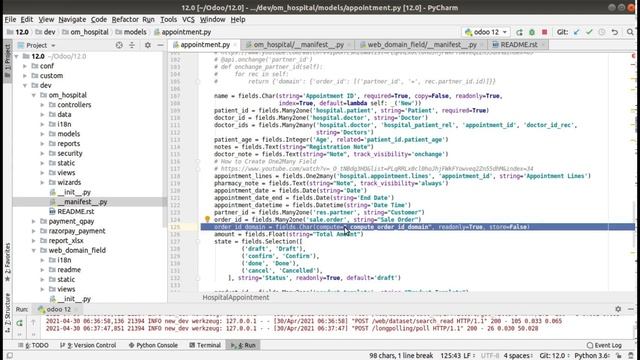The image size is (640, 360).
Task: Toggle tool window bars at bottom-left corner
Action: point(9,356)
